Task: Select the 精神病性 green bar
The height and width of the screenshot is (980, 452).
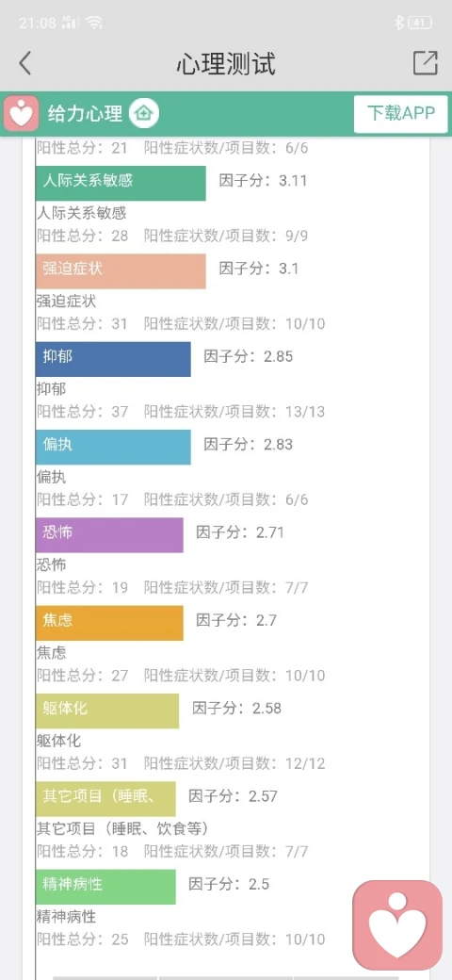Action: click(x=105, y=887)
